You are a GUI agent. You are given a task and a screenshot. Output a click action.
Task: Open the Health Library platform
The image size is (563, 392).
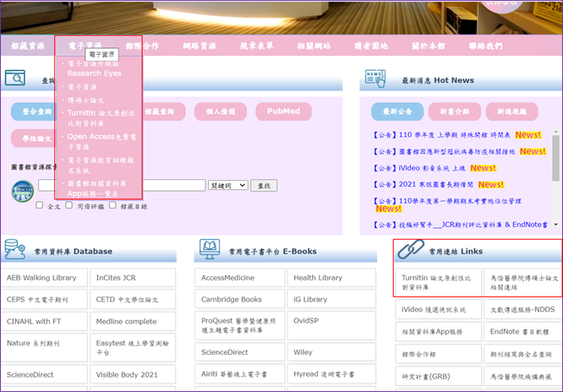[x=331, y=278]
